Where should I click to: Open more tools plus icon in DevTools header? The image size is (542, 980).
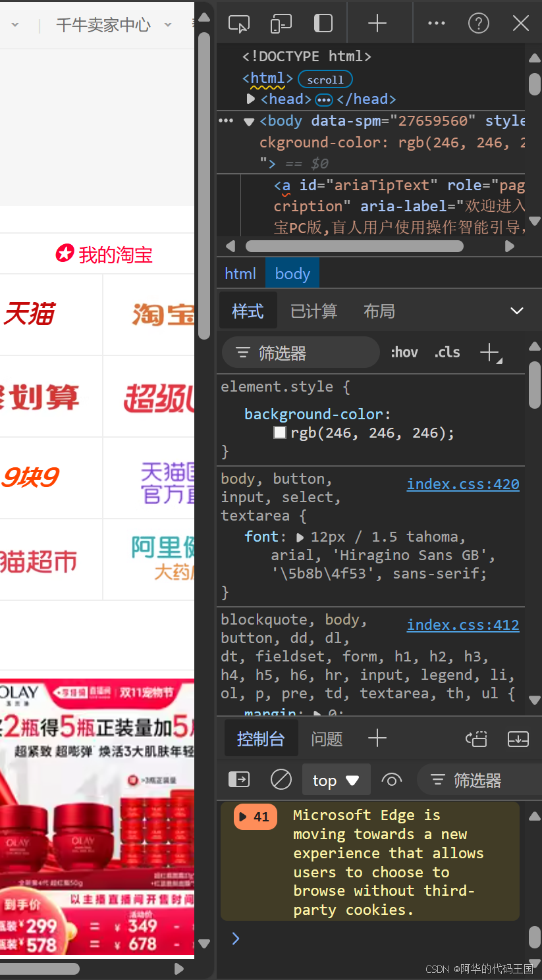click(x=377, y=24)
